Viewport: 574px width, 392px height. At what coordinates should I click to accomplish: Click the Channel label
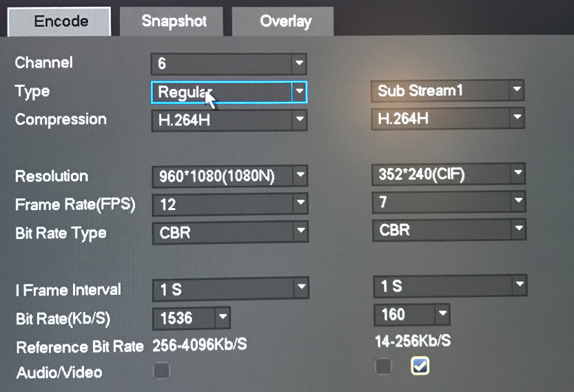pos(44,63)
